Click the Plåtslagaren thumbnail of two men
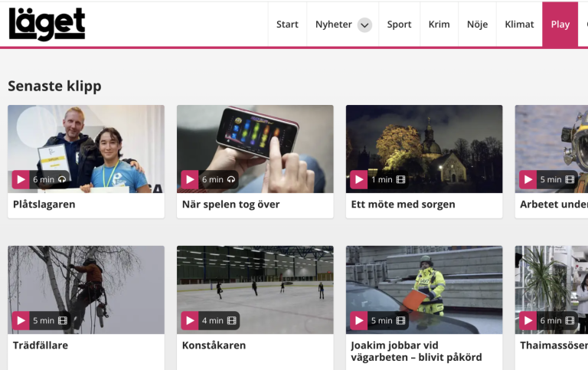Image resolution: width=588 pixels, height=370 pixels. (87, 149)
